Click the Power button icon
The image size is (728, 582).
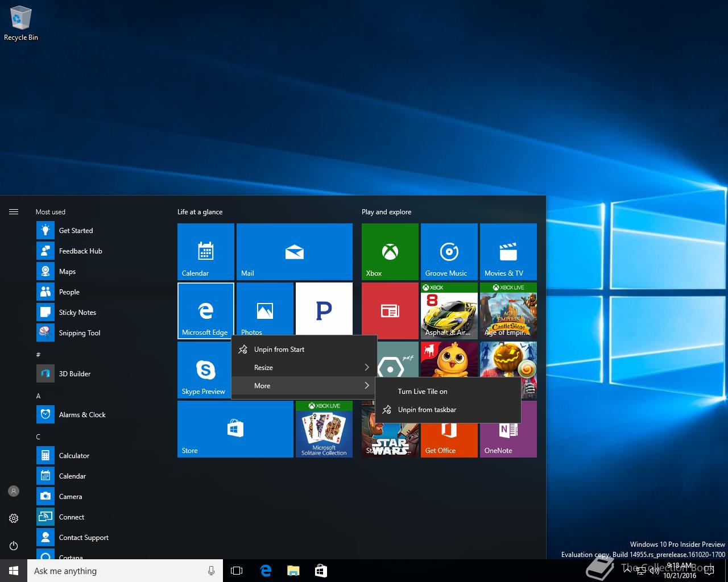coord(14,546)
